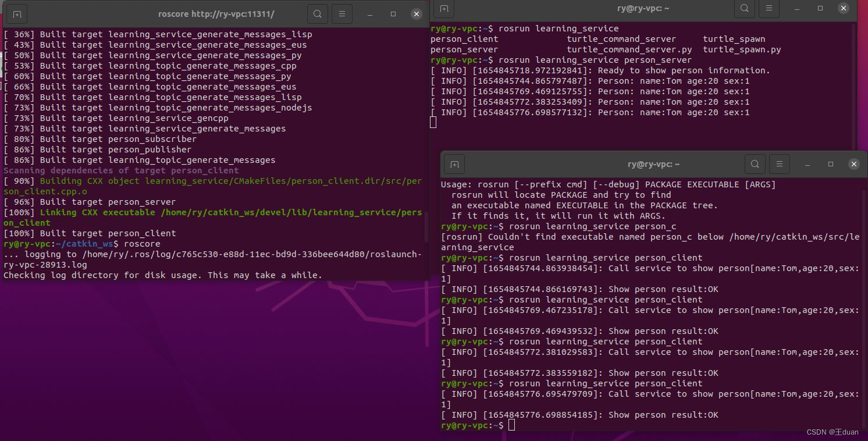The image size is (868, 441).
Task: Click '[ 86%] Built target person_publisher' line
Action: (x=97, y=150)
